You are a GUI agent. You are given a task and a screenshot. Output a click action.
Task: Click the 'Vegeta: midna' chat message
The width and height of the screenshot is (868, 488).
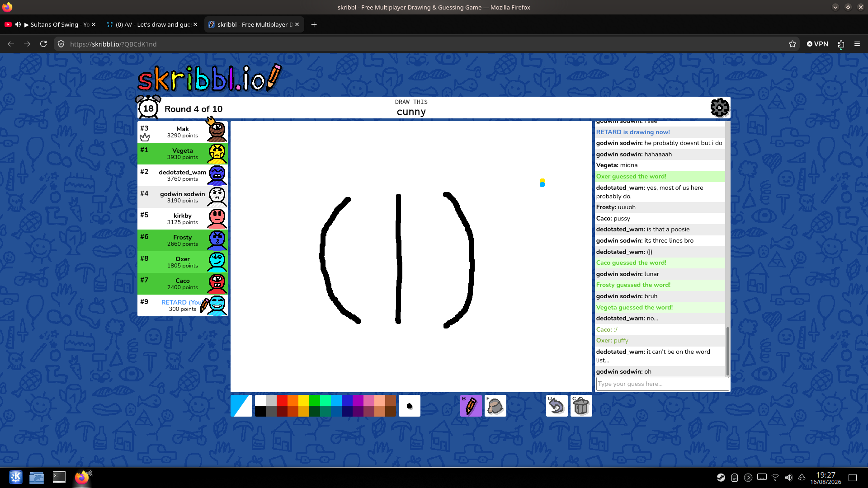[x=660, y=165]
